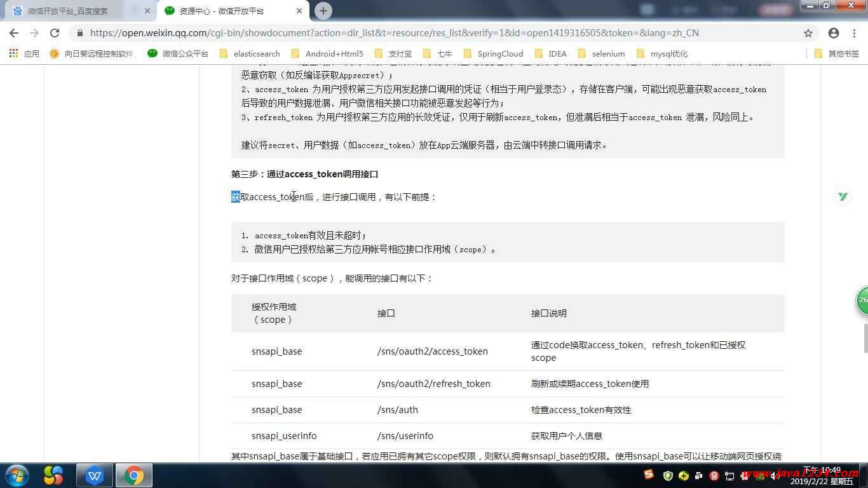Click the page vertical scrollbar thumb

click(864, 338)
